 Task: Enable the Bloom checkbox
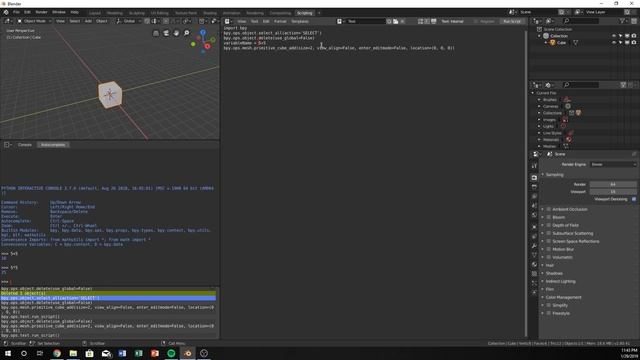tap(549, 217)
